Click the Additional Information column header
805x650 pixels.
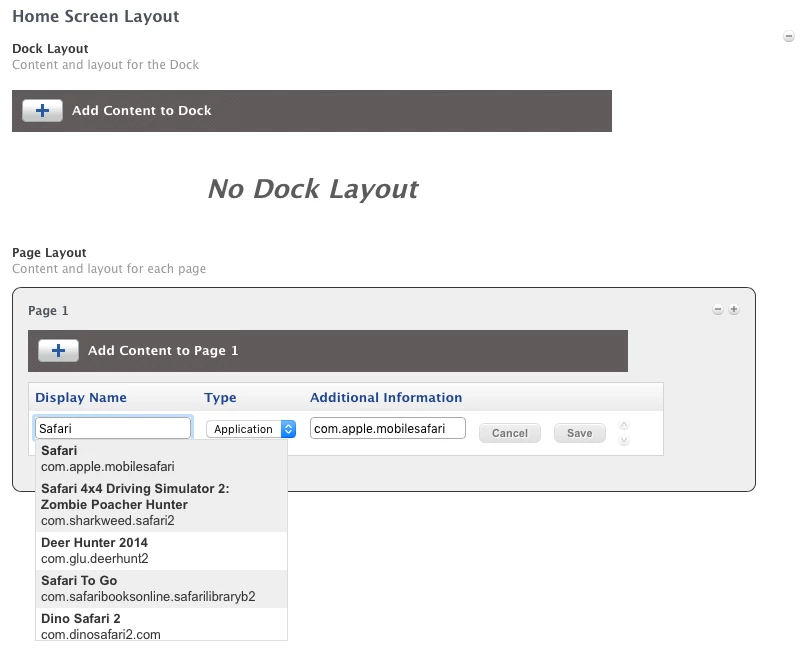click(x=386, y=397)
